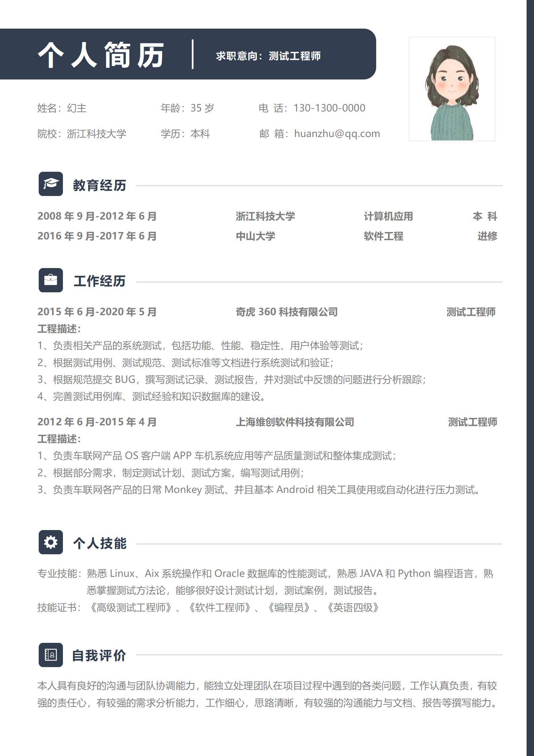Click the 计算机应用 major text
This screenshot has height=756, width=534.
(x=388, y=216)
